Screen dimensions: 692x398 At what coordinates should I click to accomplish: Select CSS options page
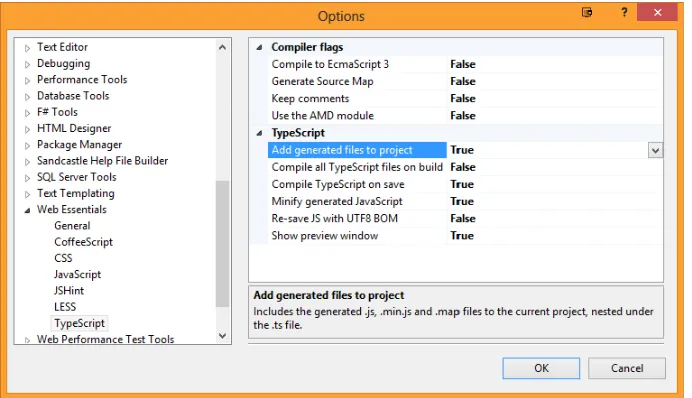click(x=63, y=258)
